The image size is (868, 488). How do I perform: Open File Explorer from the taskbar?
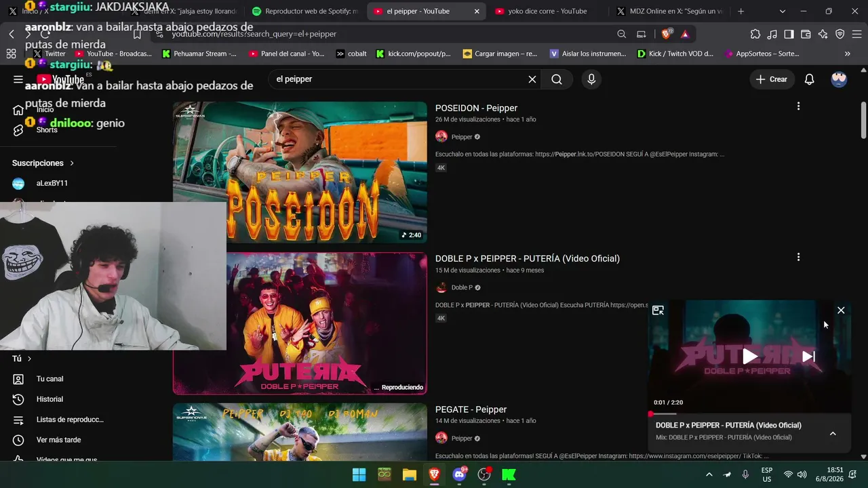(410, 474)
